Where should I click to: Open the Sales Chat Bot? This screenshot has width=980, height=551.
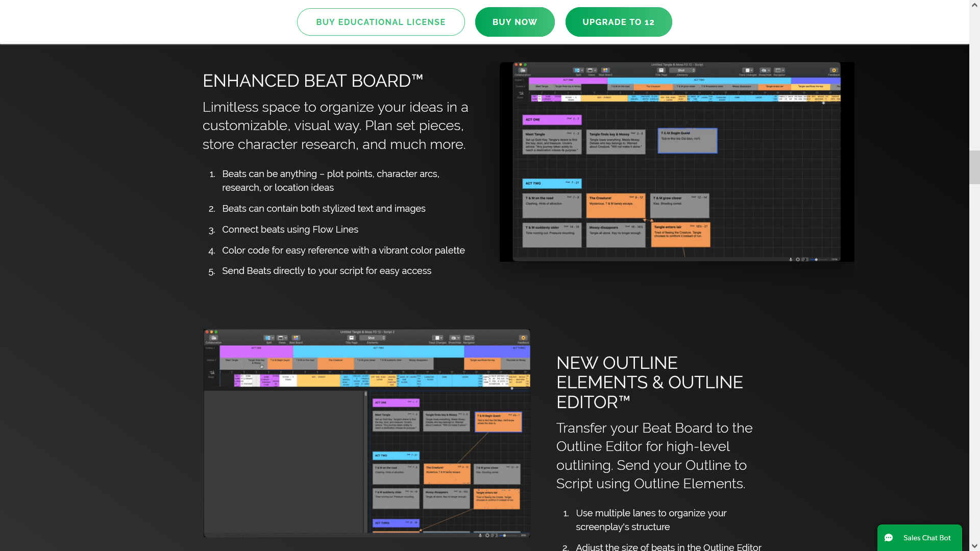(919, 538)
